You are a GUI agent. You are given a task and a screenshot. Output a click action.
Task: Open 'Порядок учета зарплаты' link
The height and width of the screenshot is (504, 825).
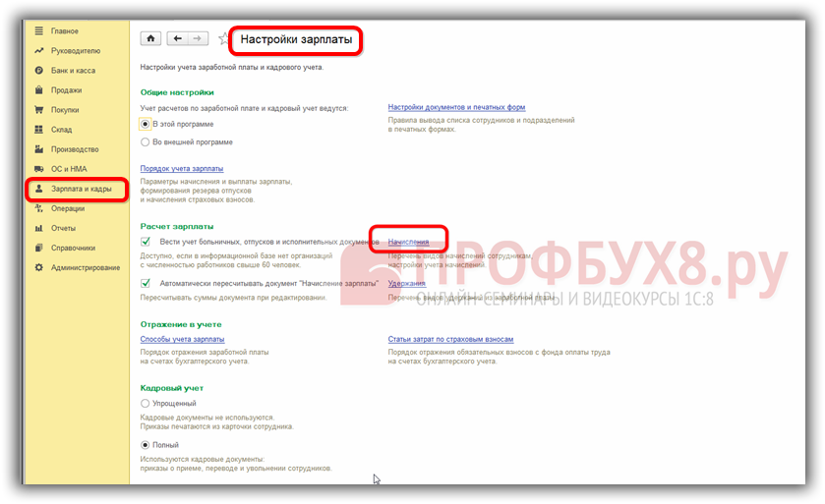coord(182,169)
